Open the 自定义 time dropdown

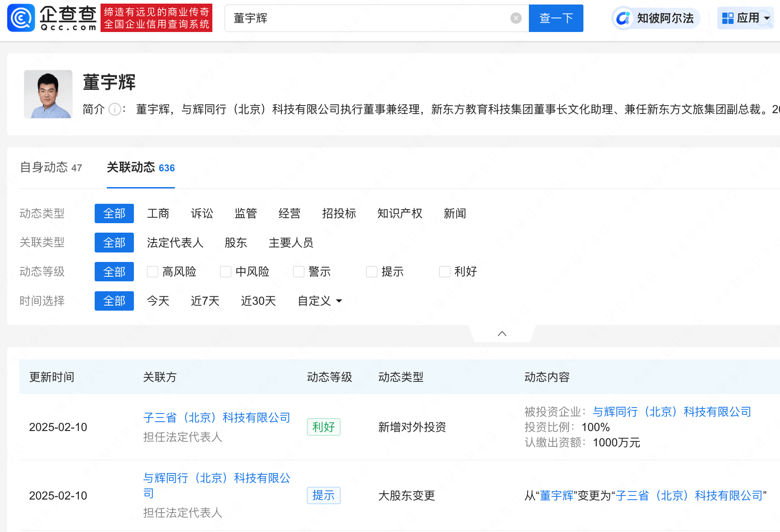tap(320, 301)
